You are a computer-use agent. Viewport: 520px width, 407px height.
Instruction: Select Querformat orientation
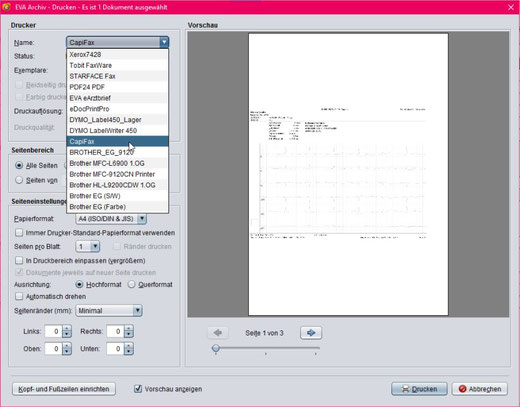pyautogui.click(x=131, y=284)
